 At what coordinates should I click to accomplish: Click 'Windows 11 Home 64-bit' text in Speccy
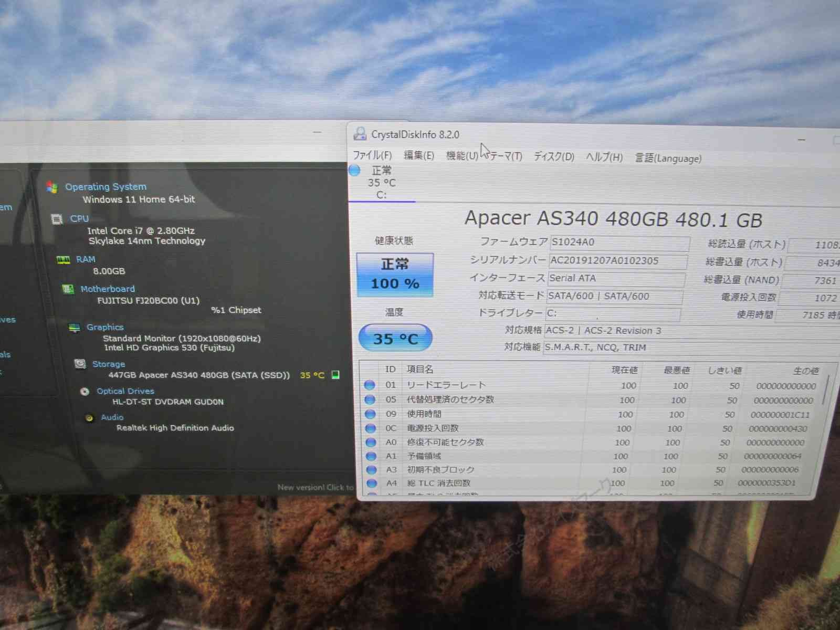tap(139, 199)
